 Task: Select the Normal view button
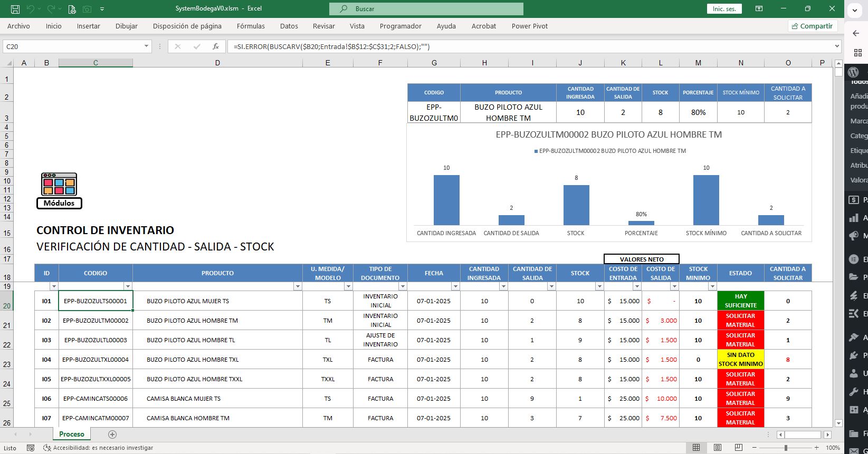696,448
